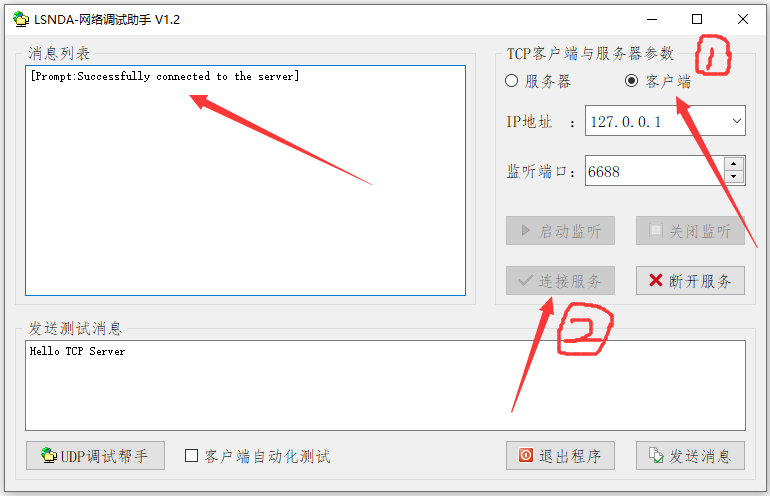Click the square stop icon on 关闭监听
This screenshot has height=496, width=770.
tap(655, 230)
